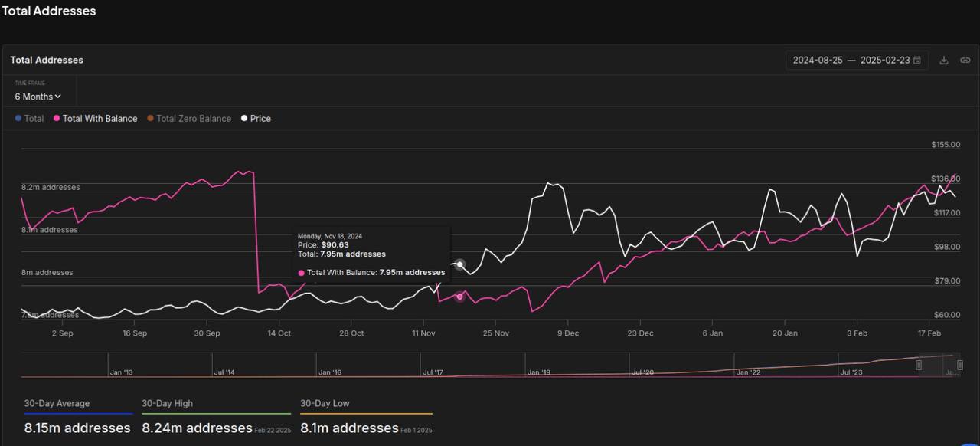
Task: Grab the left range navigator handle
Action: (919, 366)
